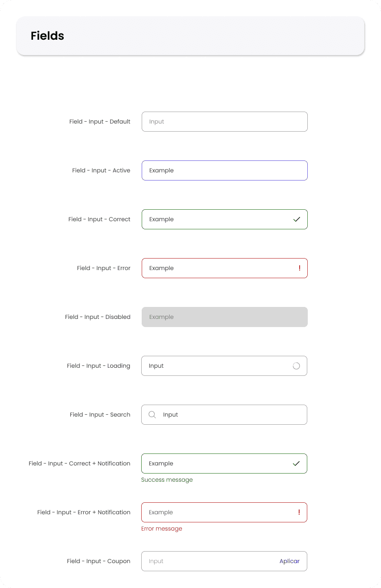The image size is (381, 588).
Task: Apply the coupon with Aplicar
Action: coord(290,561)
